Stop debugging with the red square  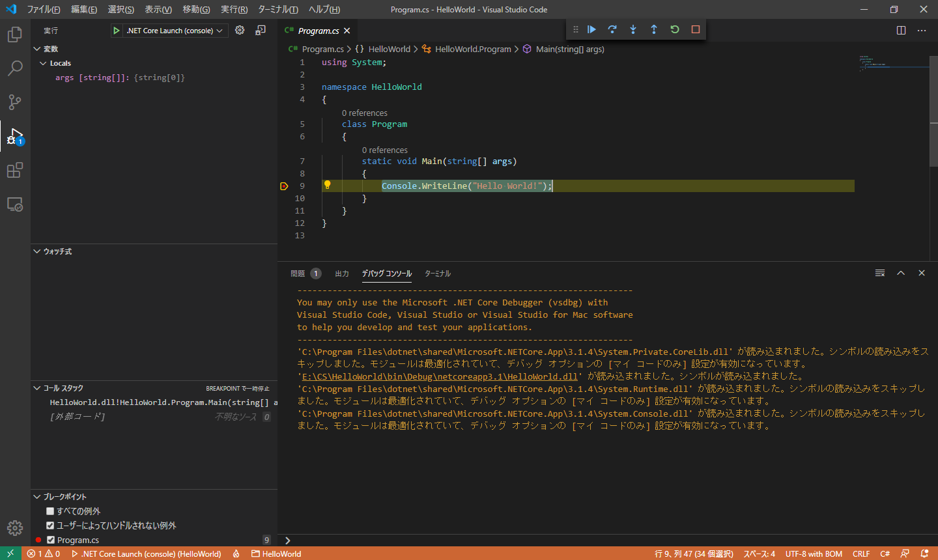[x=696, y=29]
